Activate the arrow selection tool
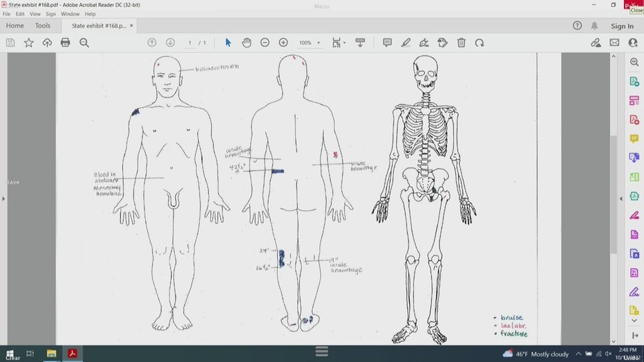 pos(228,43)
